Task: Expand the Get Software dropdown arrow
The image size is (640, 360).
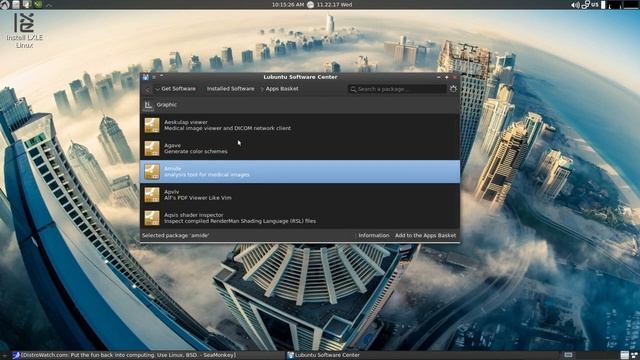Action: 158,89
